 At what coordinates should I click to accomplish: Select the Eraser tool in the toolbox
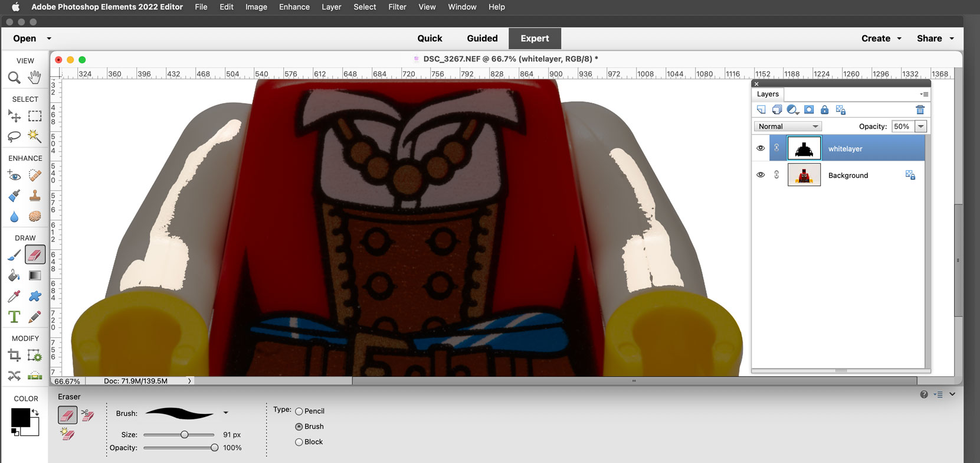point(35,255)
